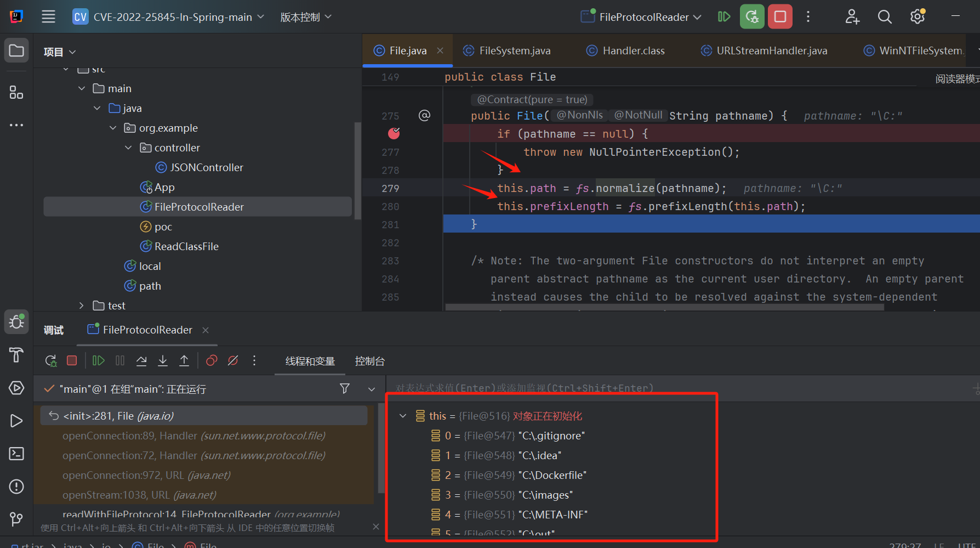The image size is (980, 548).
Task: Click Resume Program in top toolbar
Action: [x=724, y=16]
